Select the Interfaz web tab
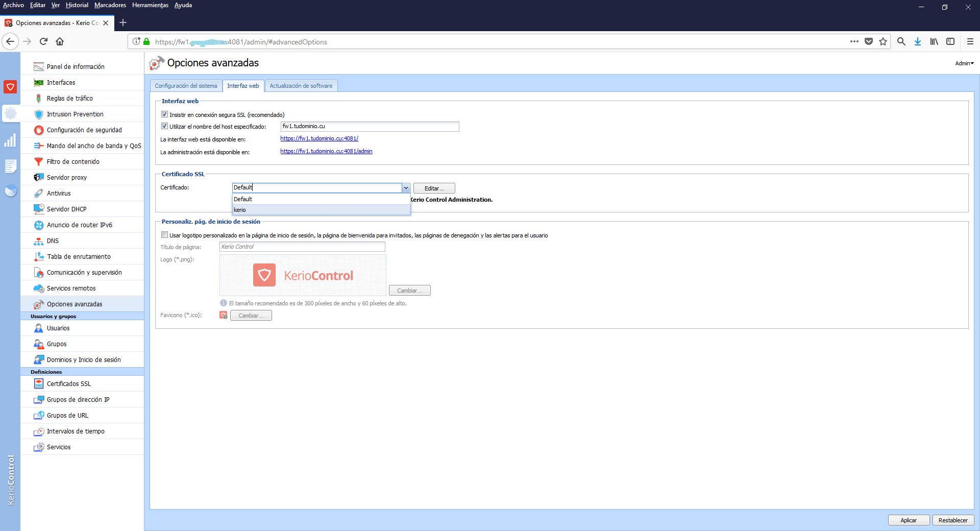 243,86
